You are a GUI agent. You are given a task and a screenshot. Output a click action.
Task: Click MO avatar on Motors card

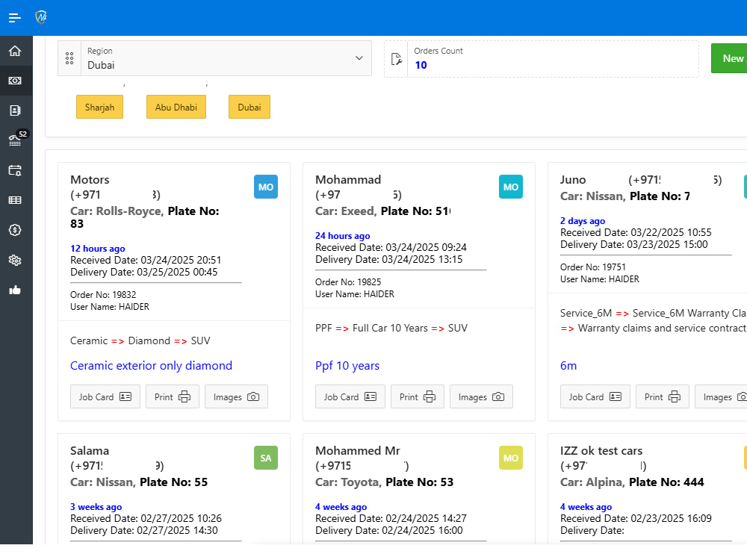click(266, 187)
